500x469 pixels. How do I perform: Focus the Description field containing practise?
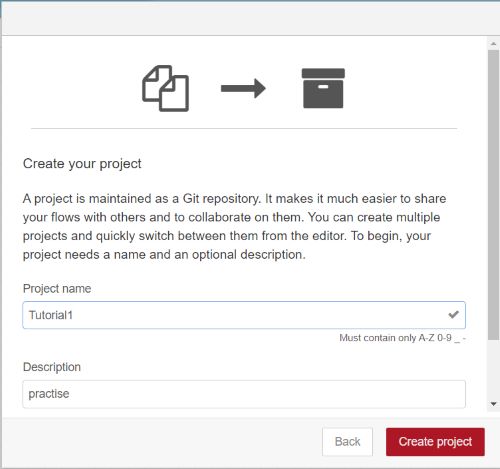pyautogui.click(x=244, y=394)
